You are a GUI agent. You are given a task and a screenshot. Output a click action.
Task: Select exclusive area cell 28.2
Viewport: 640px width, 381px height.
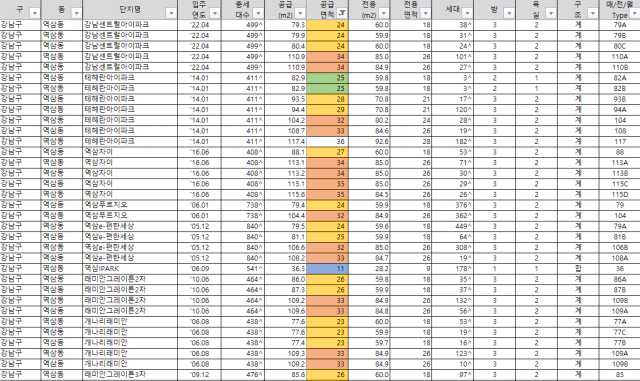[x=369, y=269]
